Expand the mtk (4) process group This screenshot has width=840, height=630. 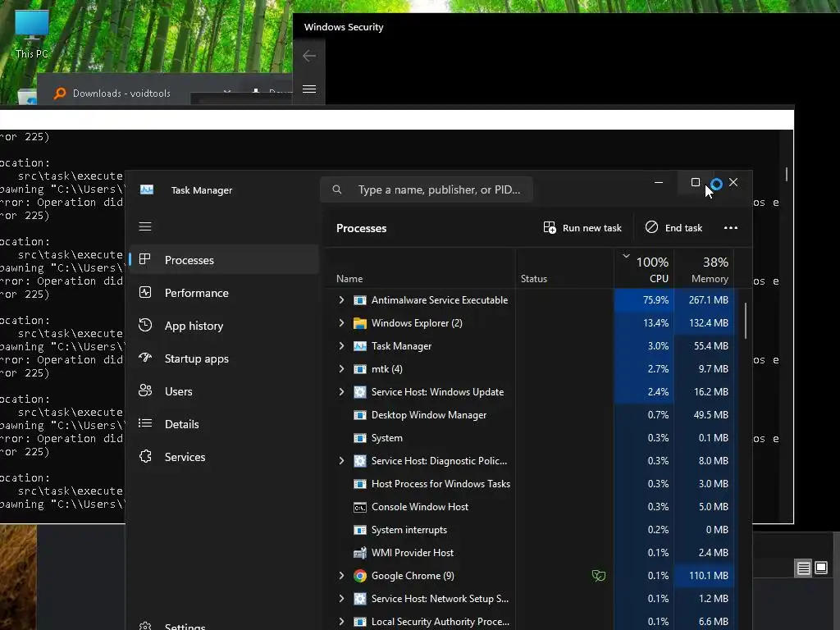(341, 369)
